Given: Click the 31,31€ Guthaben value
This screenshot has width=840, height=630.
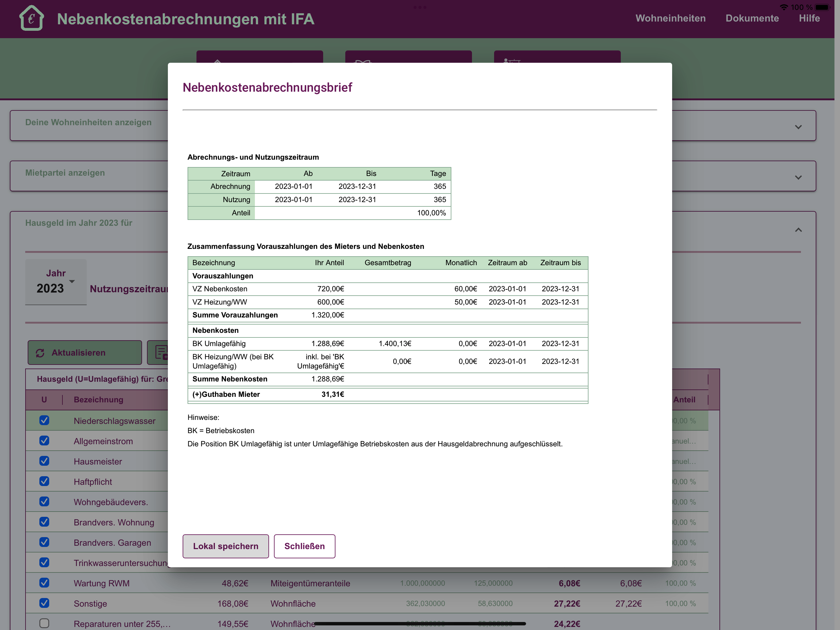Looking at the screenshot, I should click(x=333, y=394).
